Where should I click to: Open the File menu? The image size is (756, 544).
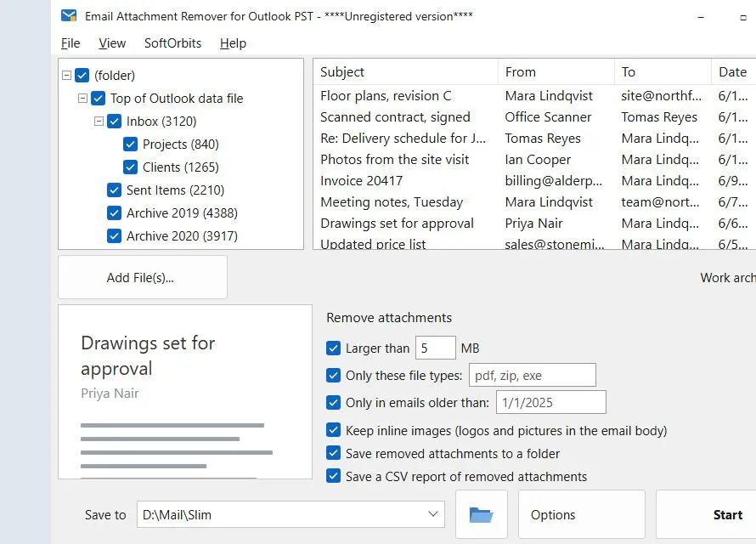(x=71, y=43)
